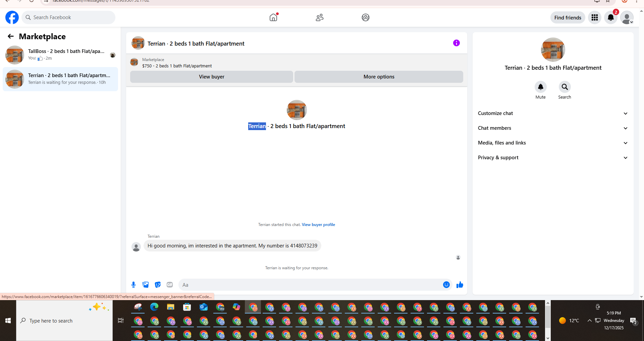Screen dimensions: 644x341
Task: Choose a sticker with the sticker icon
Action: [x=158, y=285]
